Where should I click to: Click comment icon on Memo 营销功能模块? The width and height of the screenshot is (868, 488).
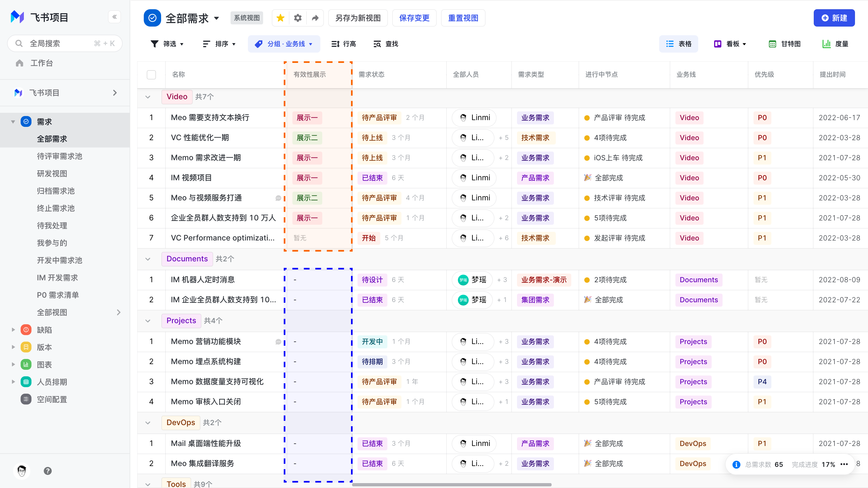coord(278,342)
